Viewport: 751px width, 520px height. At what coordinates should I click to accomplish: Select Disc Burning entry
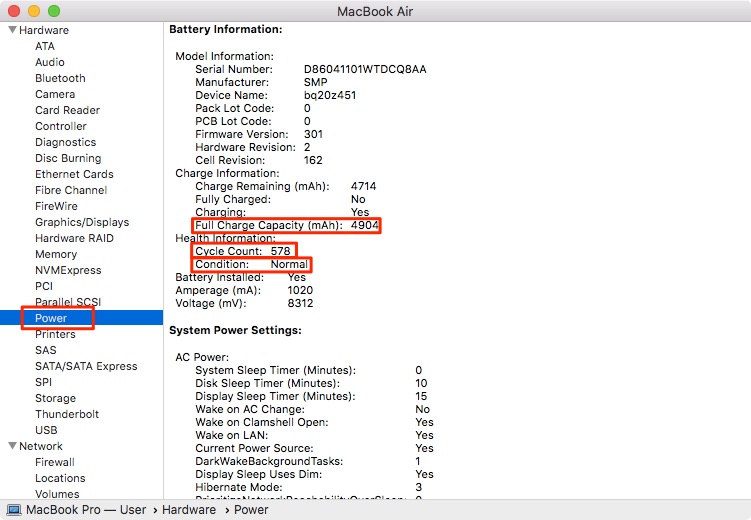click(68, 158)
